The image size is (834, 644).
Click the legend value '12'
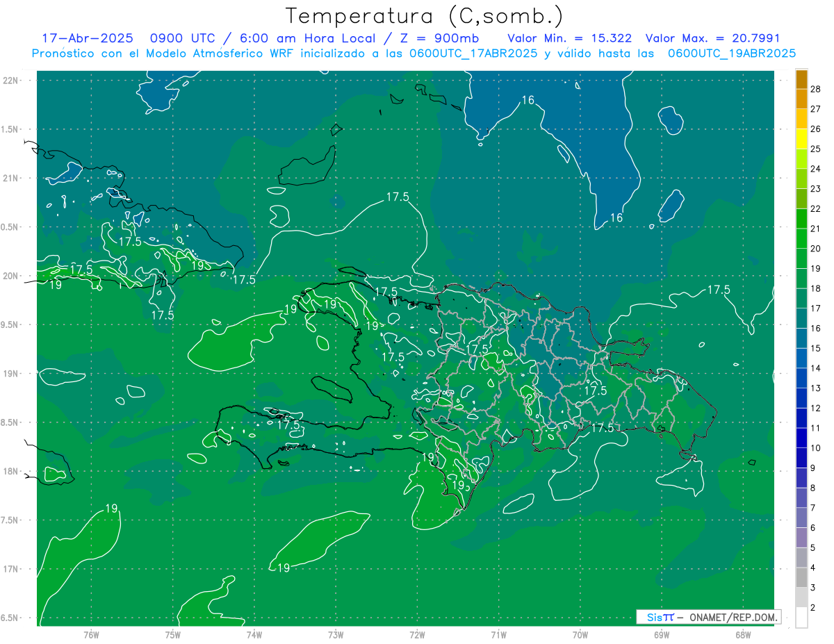(816, 408)
